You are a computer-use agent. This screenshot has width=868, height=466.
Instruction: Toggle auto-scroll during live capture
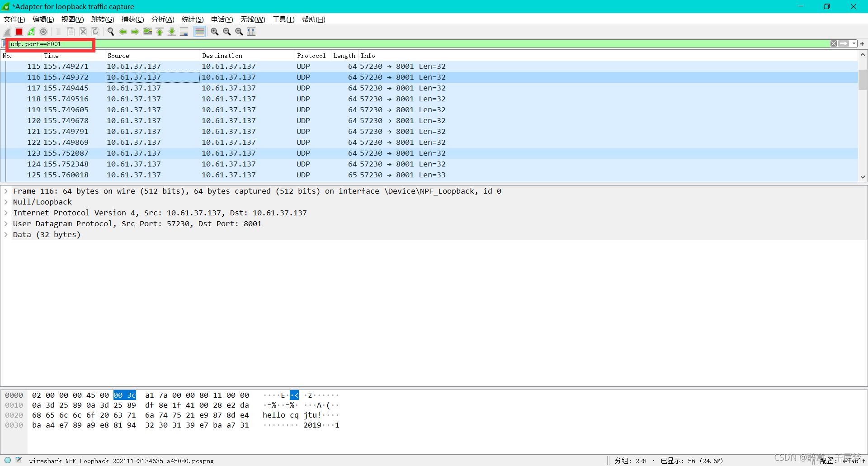pos(184,32)
